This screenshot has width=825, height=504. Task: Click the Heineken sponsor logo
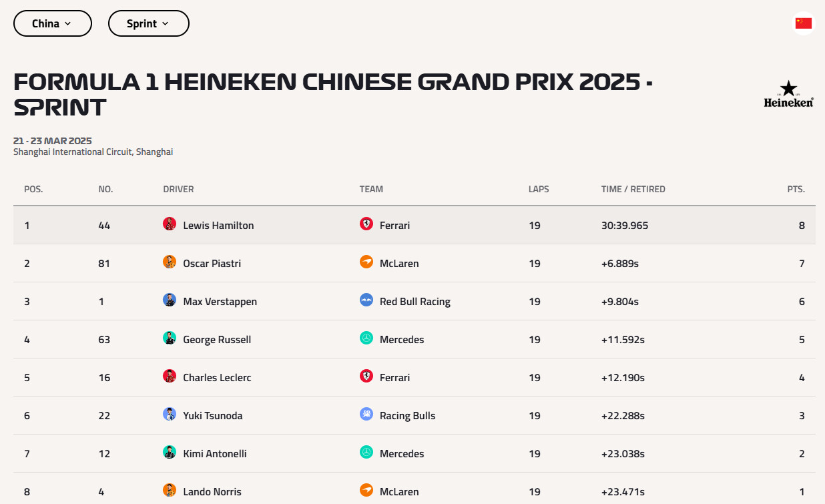788,95
